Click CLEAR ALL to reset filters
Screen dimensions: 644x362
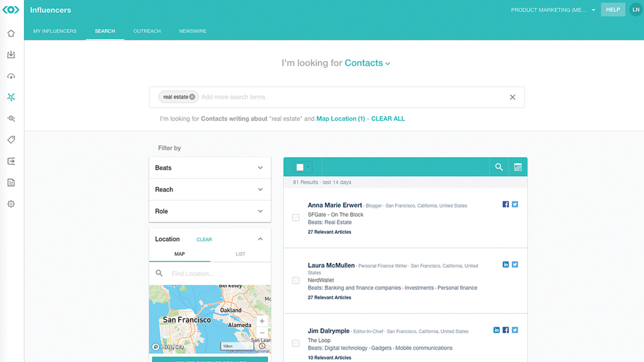point(388,118)
